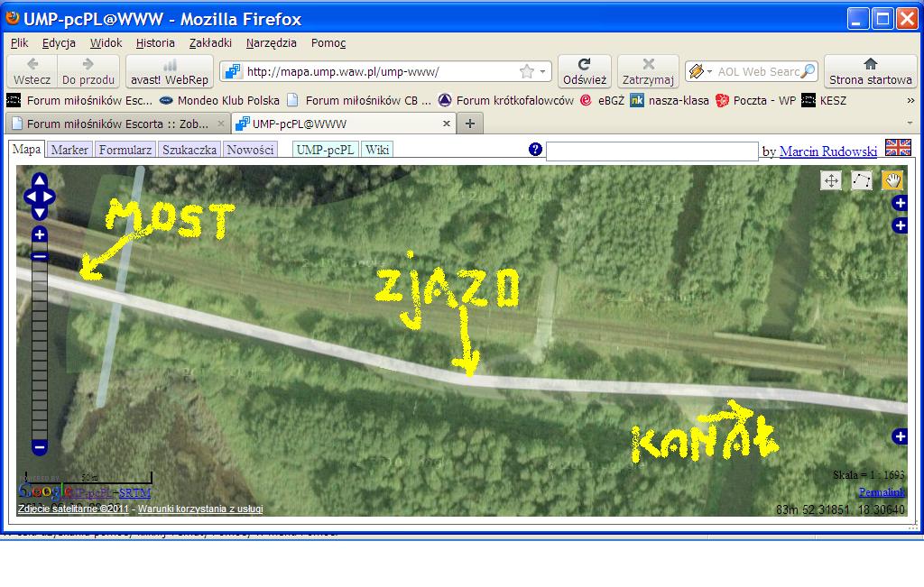Click the search input field beside help icon

pos(651,151)
